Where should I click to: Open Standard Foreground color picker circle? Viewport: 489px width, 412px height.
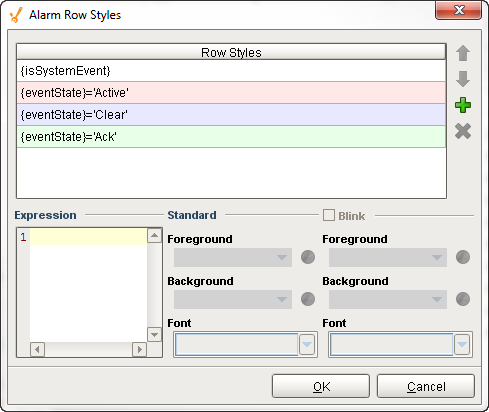pos(308,257)
